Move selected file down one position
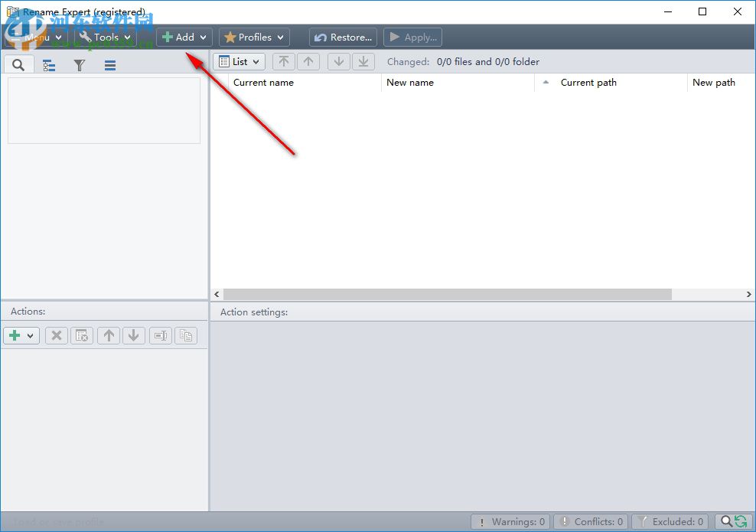The image size is (756, 532). [x=339, y=62]
